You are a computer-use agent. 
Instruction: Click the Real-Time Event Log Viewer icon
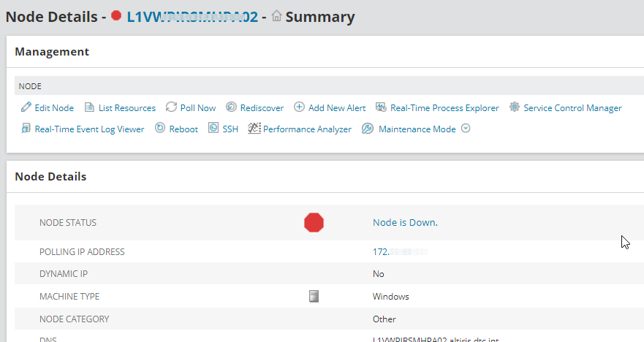(x=26, y=129)
